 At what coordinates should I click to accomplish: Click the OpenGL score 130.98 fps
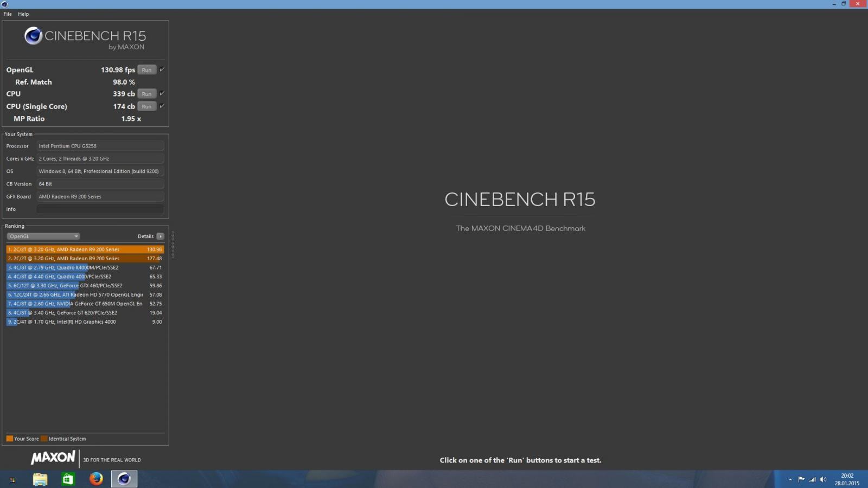click(118, 70)
